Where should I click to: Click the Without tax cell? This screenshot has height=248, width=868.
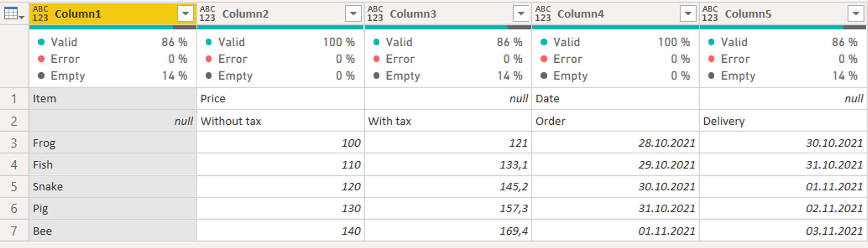pyautogui.click(x=281, y=121)
